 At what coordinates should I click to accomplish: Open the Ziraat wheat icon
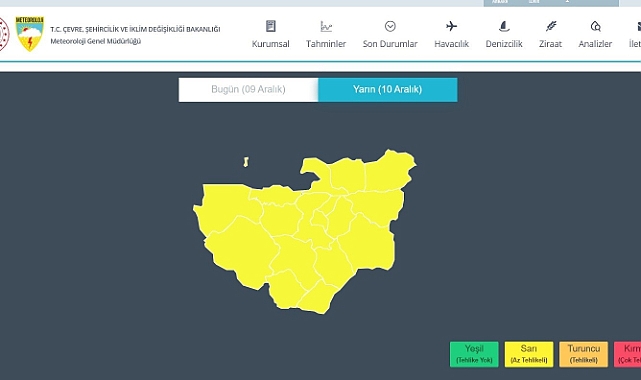[551, 26]
